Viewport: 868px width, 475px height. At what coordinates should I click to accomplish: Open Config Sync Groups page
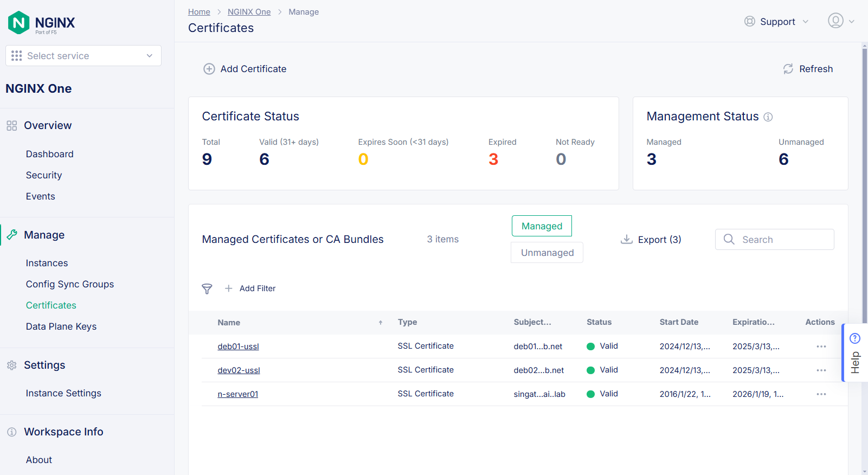[70, 284]
